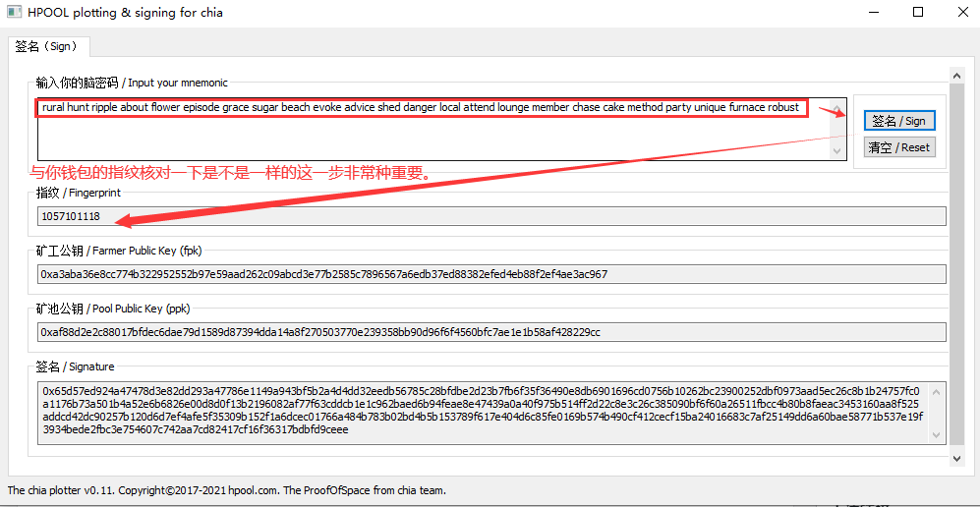
Task: Click the Farmer Public Key (fpk) field
Action: coord(491,274)
